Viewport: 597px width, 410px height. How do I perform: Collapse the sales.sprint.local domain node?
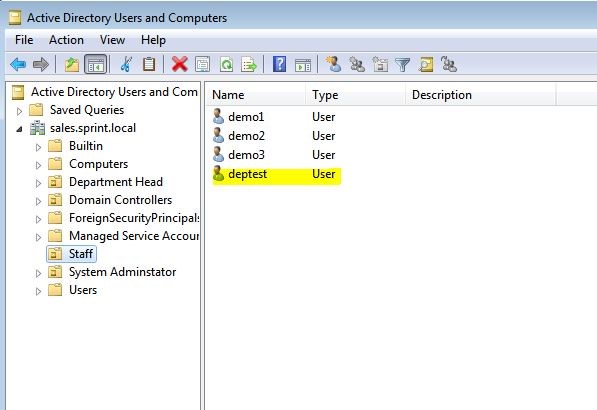(x=19, y=129)
